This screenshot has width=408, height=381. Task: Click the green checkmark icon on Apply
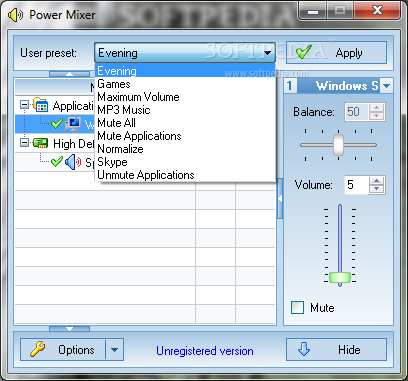click(304, 52)
